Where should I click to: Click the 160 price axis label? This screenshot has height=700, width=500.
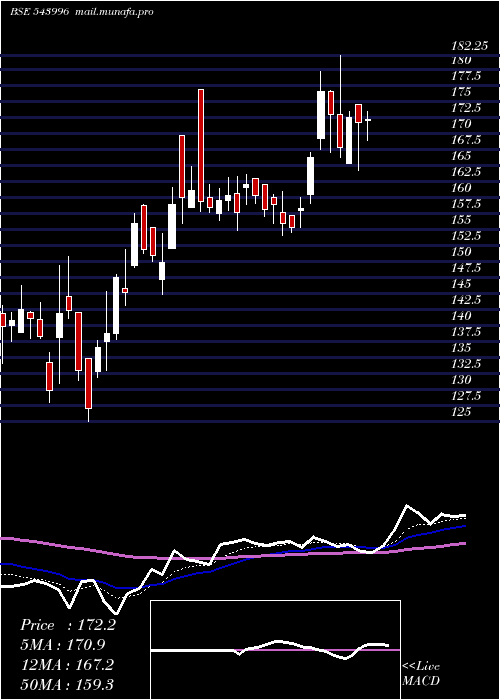pos(461,188)
